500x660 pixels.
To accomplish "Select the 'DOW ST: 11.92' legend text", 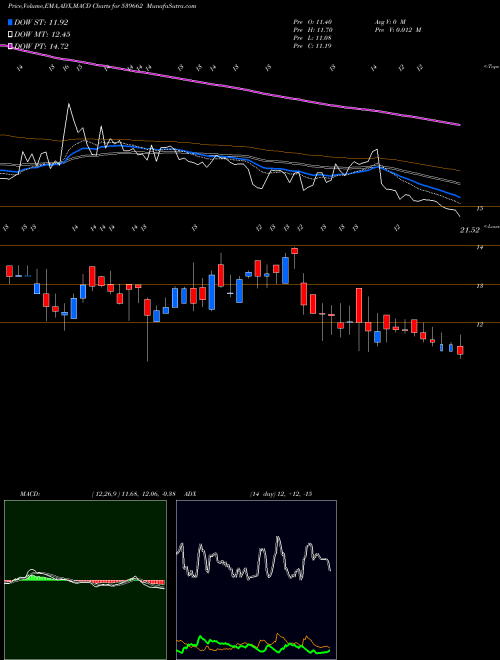I will click(x=41, y=22).
